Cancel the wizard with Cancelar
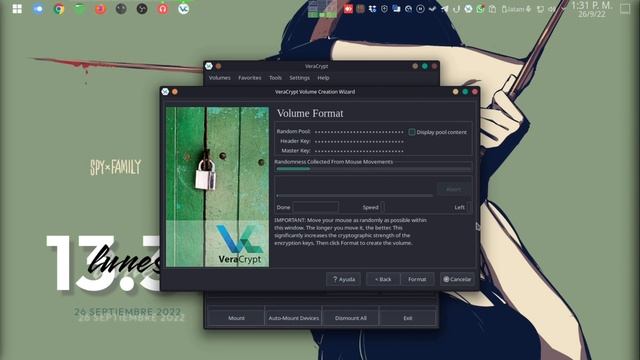 pyautogui.click(x=457, y=279)
